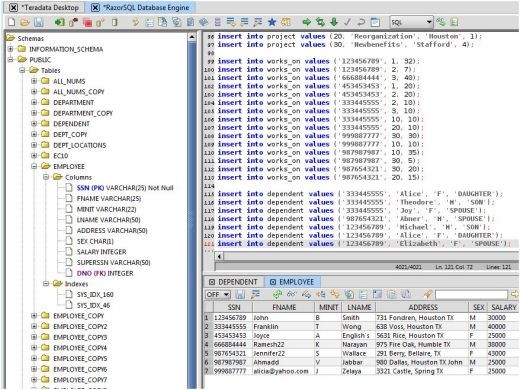Screen dimensions: 520x390
Task: Click the cell containing alicia@yahoo.com
Action: (283, 371)
